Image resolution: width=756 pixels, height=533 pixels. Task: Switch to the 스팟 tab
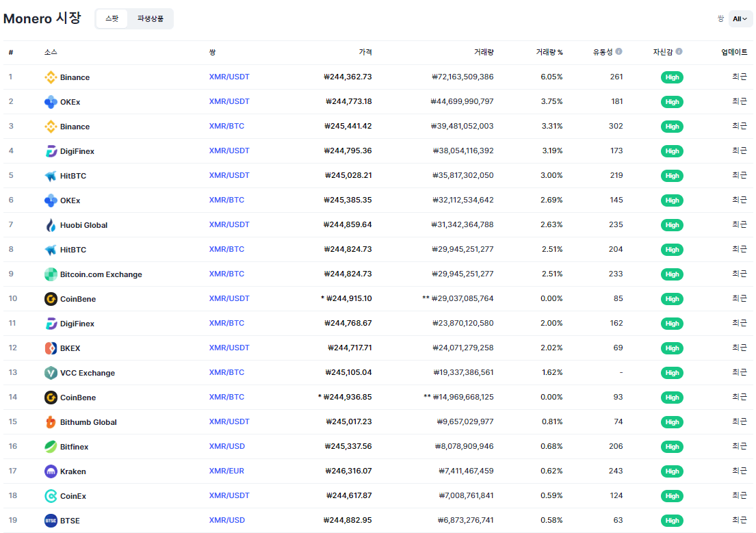tap(112, 19)
